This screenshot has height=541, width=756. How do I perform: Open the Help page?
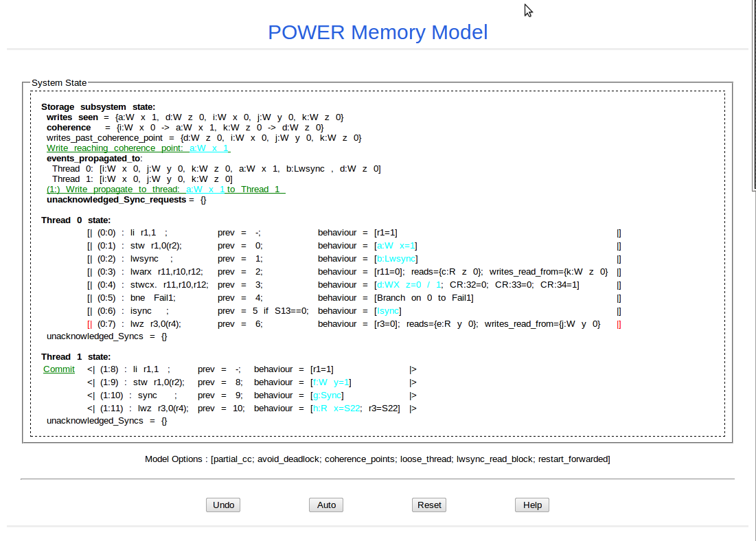pos(532,505)
